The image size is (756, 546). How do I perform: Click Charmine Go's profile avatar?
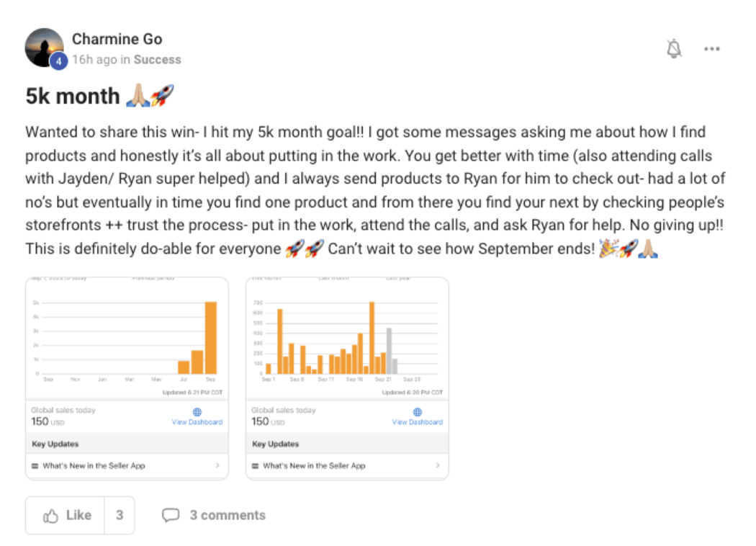click(x=44, y=48)
